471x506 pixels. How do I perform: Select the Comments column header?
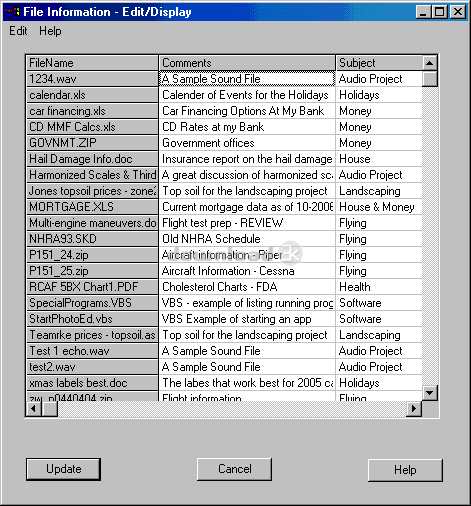(247, 63)
